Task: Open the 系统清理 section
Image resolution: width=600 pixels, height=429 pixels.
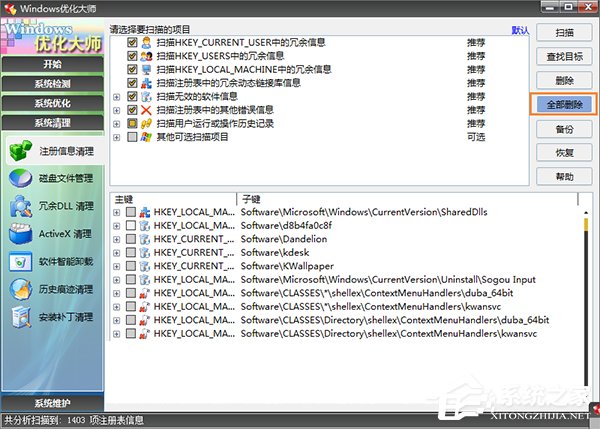Action: 52,122
